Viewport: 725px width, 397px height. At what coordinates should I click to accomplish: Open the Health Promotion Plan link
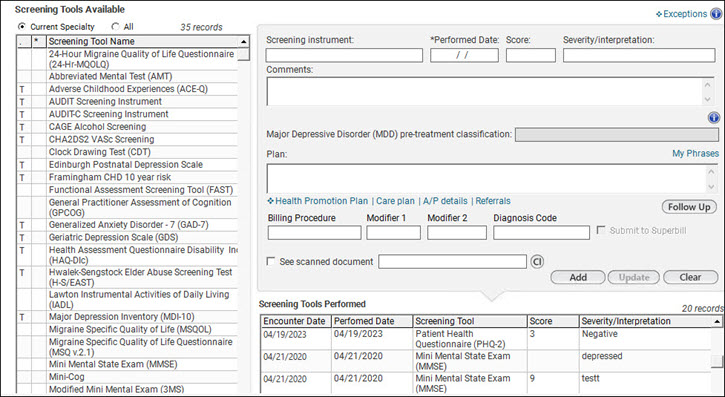click(x=321, y=201)
